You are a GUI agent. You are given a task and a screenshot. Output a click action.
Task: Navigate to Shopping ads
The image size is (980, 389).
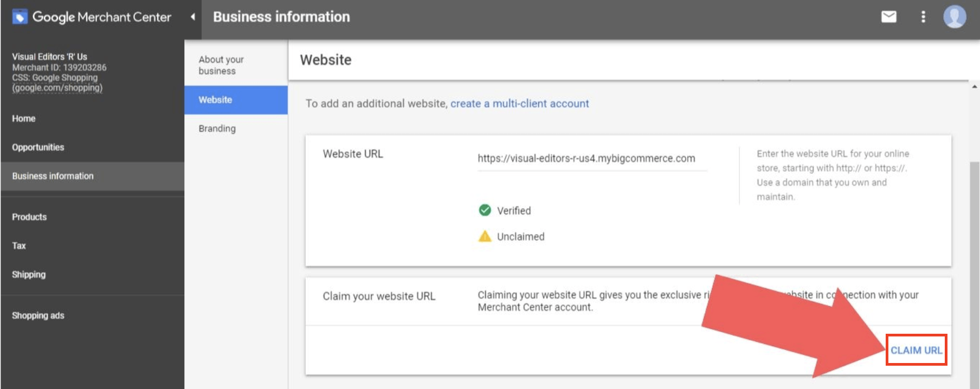pos(38,315)
